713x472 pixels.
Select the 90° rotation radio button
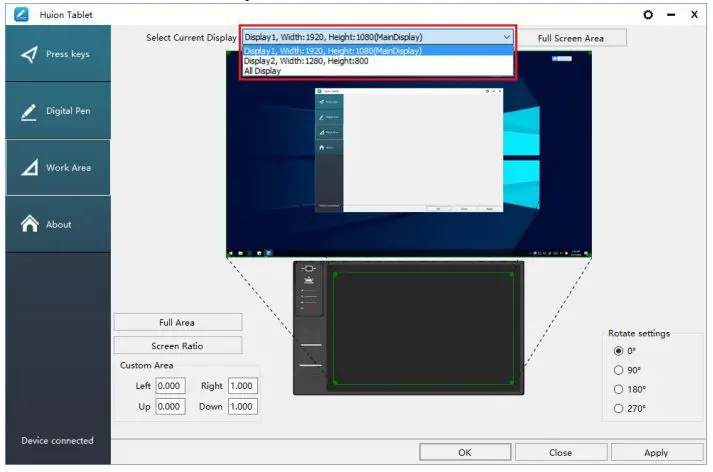(618, 370)
